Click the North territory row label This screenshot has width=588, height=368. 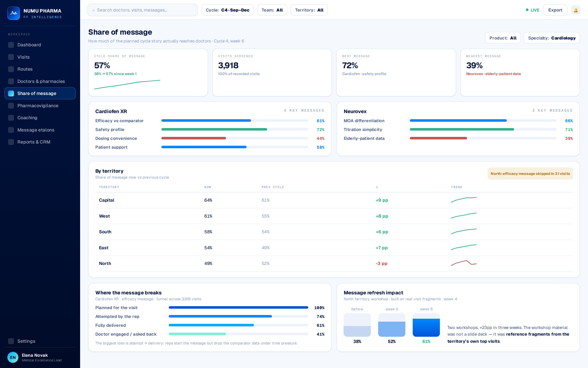tap(105, 263)
